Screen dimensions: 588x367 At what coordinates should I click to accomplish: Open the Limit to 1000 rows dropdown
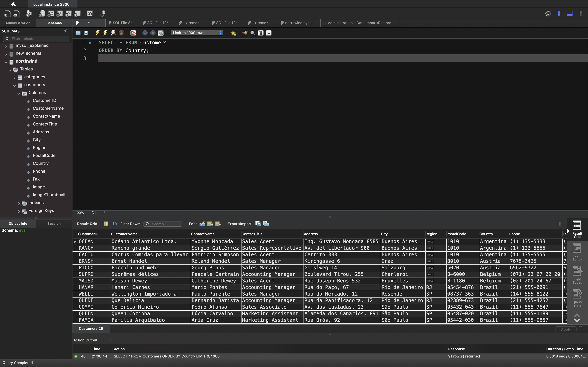coord(197,33)
